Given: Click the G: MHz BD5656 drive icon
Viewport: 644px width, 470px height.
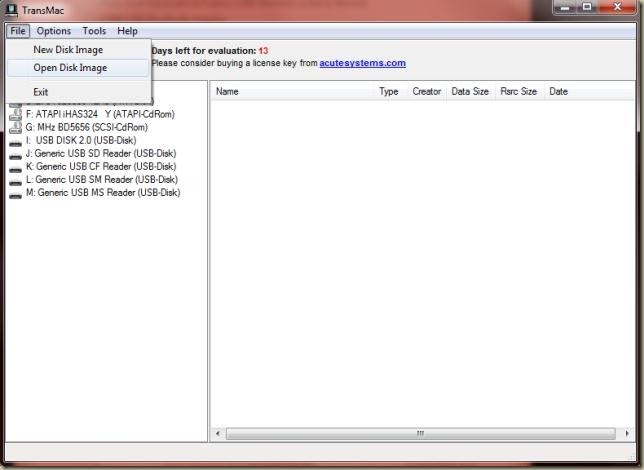Looking at the screenshot, I should [16, 127].
